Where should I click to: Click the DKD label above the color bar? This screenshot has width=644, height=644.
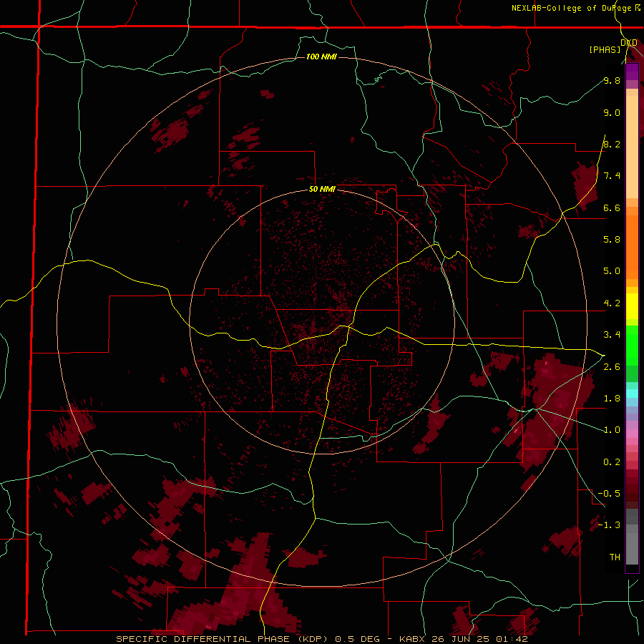pos(629,43)
